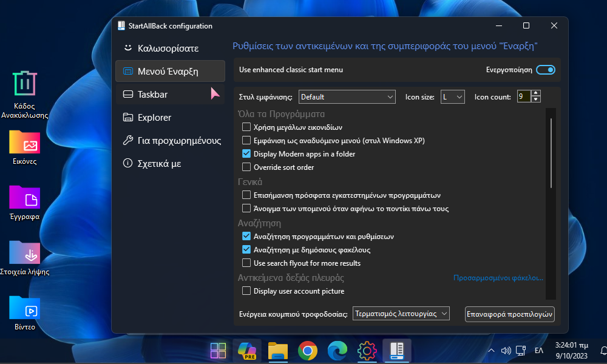Select the Μενού Έναρξη sidebar section
Screen dimensions: 607x364
[170, 71]
